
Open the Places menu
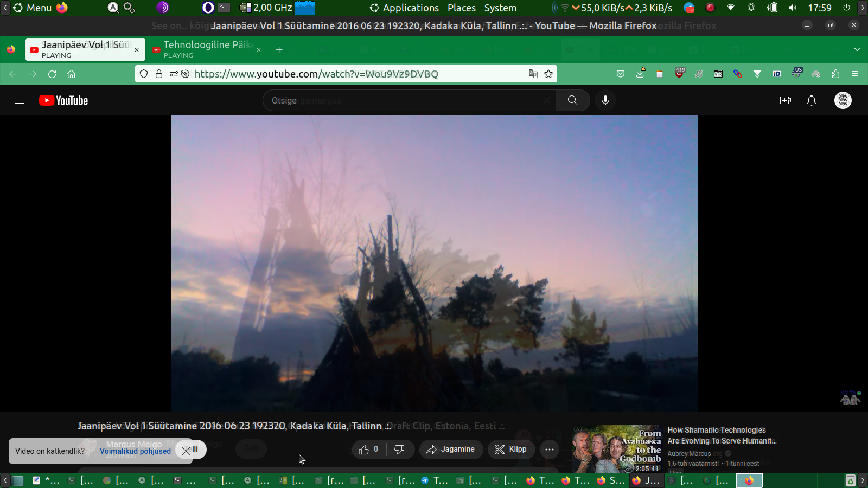click(462, 8)
